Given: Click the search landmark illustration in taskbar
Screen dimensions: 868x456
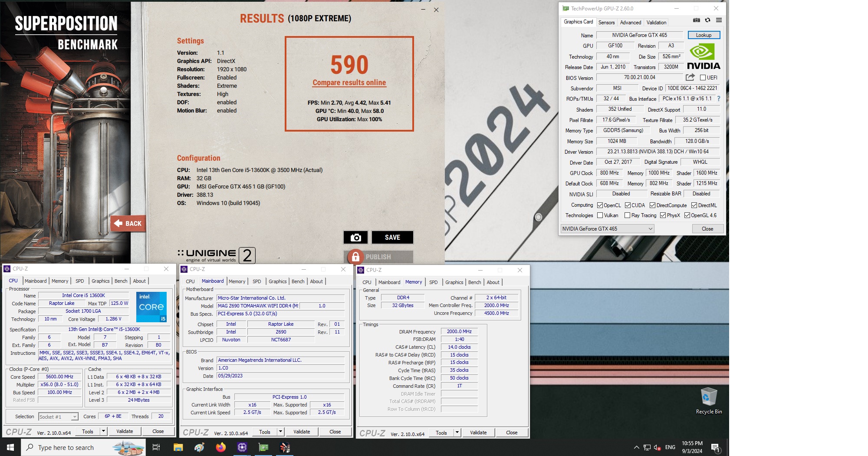Looking at the screenshot, I should coord(128,448).
